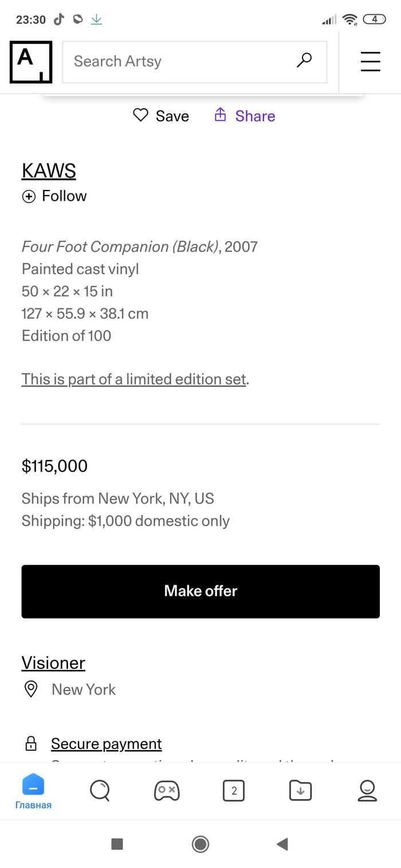Open the browser profile icon
Screen dimensions: 401x868
[x=367, y=791]
